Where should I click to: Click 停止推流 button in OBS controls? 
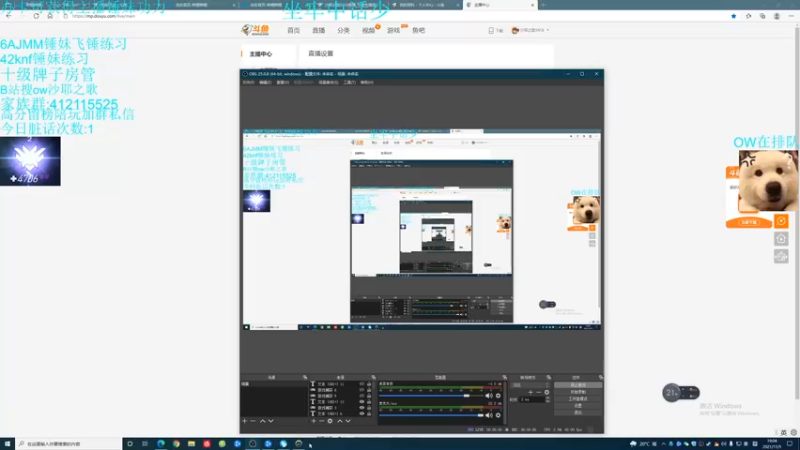(x=578, y=385)
